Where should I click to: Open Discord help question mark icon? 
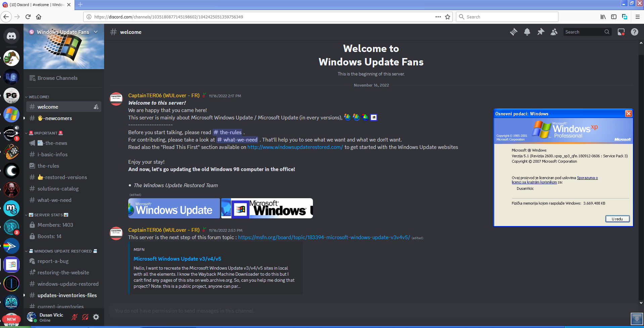(634, 32)
